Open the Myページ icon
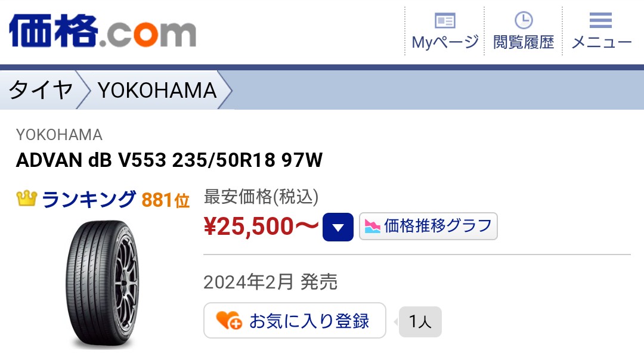644x363 pixels. click(x=445, y=21)
